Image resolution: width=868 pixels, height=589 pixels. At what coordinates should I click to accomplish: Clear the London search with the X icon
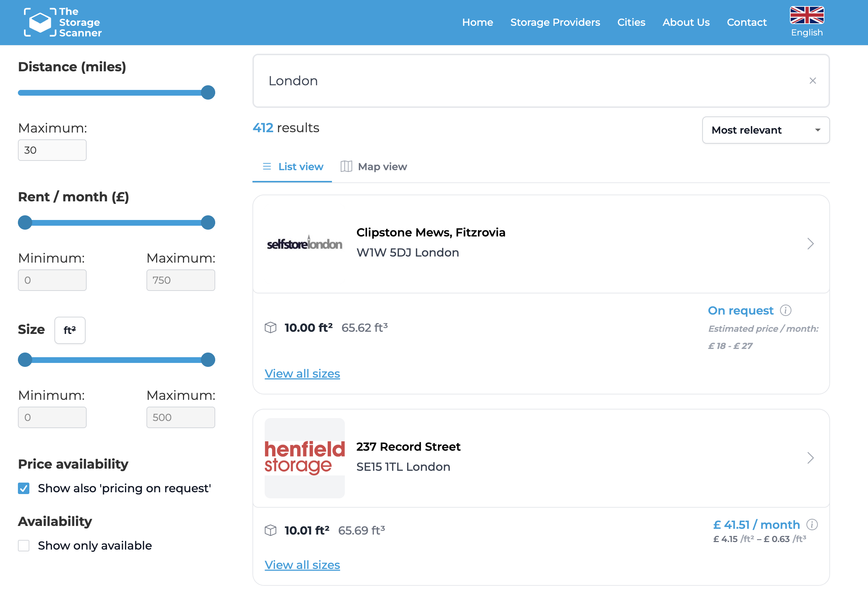coord(812,81)
